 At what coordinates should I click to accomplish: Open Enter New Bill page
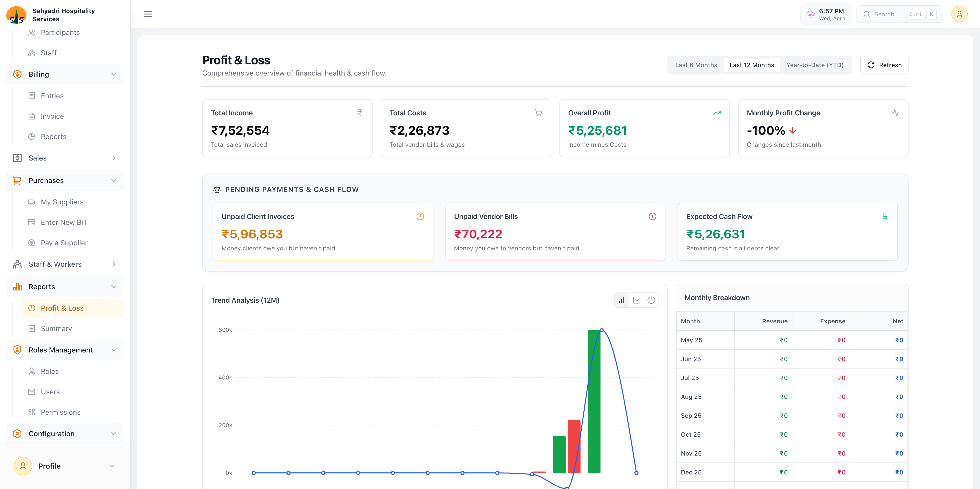coord(72,222)
